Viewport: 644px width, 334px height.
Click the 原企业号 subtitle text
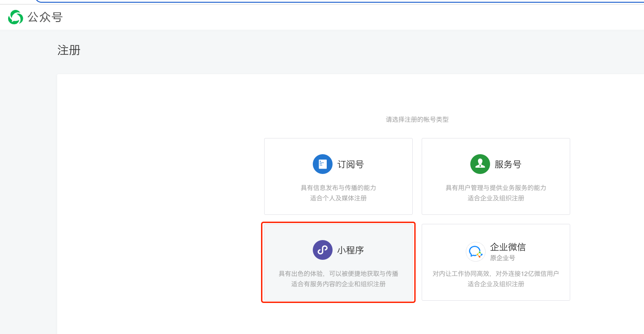coord(503,258)
